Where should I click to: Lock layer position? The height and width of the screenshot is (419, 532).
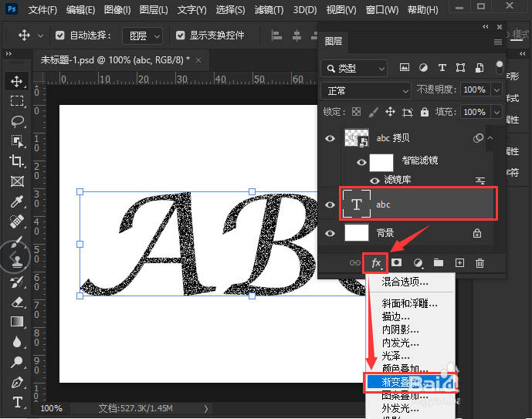[390, 112]
